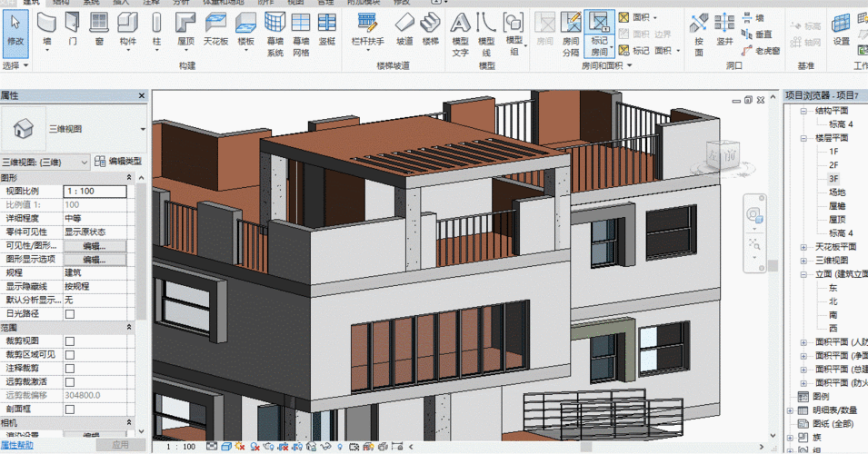This screenshot has height=454, width=868.
Task: Collapse the 图形 properties section
Action: (x=129, y=177)
